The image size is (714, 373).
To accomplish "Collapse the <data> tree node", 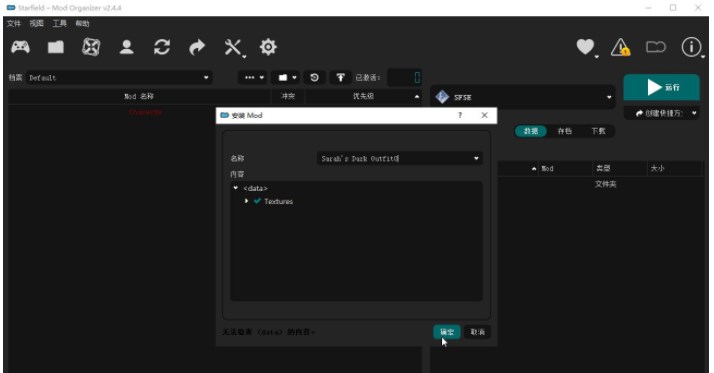I will point(235,188).
